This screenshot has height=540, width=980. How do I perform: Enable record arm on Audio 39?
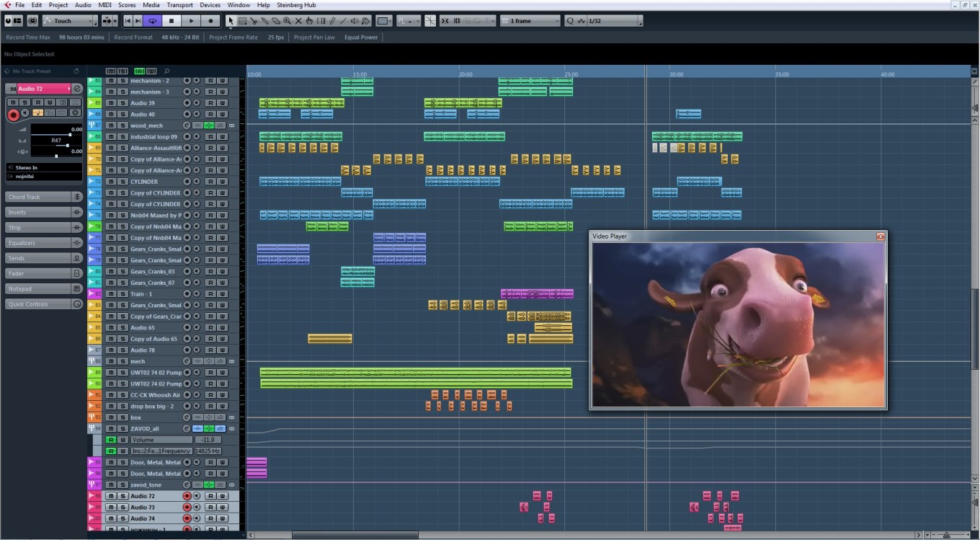(x=187, y=103)
